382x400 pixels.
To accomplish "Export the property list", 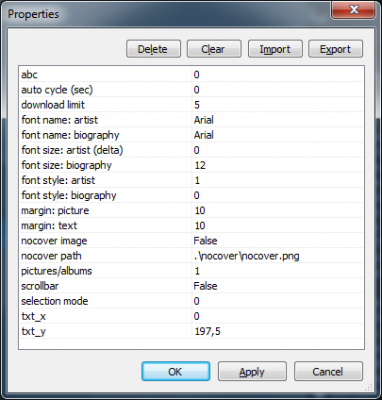I will 335,49.
